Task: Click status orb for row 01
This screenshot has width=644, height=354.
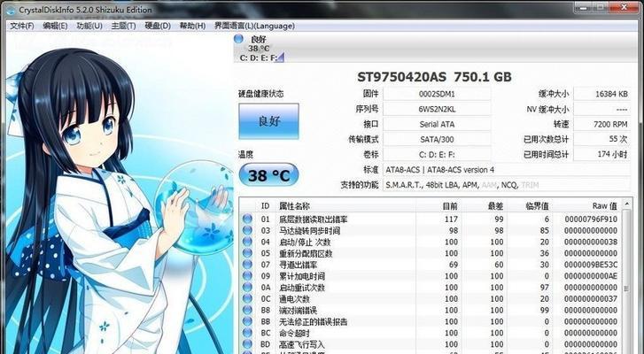Action: 247,219
